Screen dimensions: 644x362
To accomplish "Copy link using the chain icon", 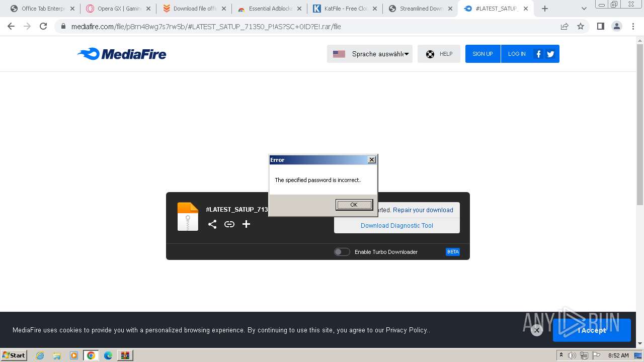I will (229, 224).
